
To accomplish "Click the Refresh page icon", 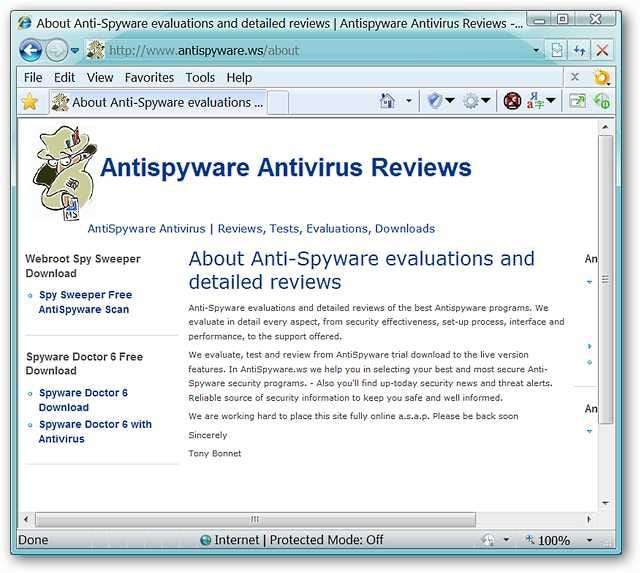I will click(580, 50).
